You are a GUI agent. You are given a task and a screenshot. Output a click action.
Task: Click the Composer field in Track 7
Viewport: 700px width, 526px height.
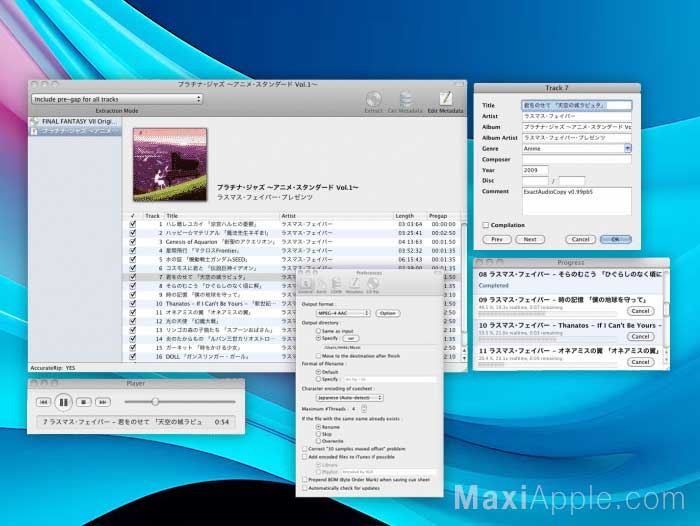point(577,159)
